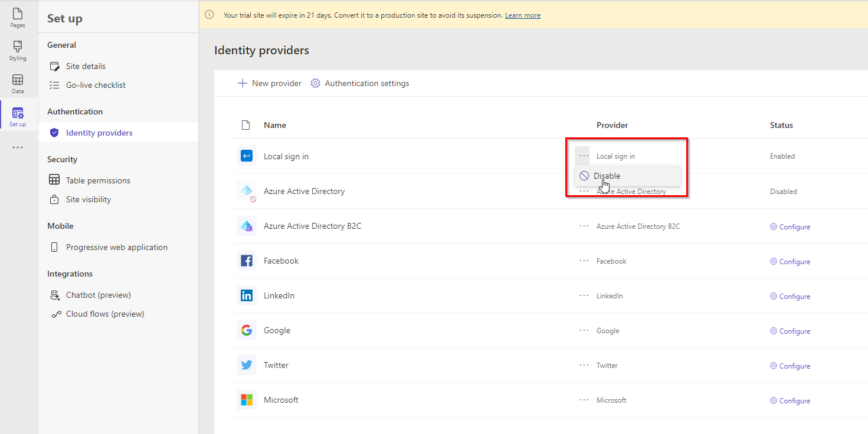Select the Twitter bird icon
The height and width of the screenshot is (434, 868).
247,365
